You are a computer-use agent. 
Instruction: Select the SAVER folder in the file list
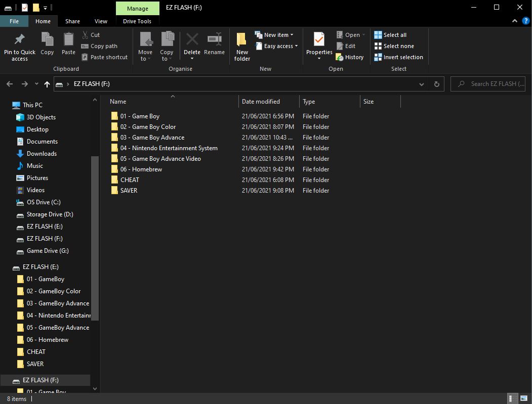point(124,190)
